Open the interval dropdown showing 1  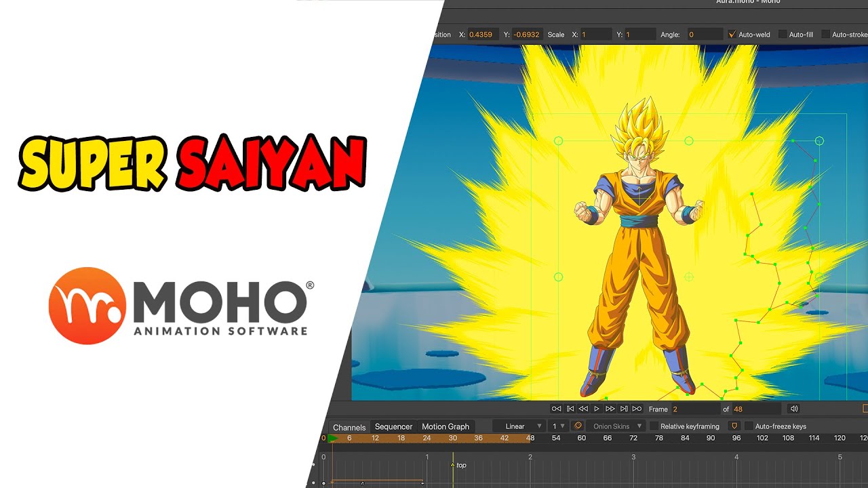559,426
